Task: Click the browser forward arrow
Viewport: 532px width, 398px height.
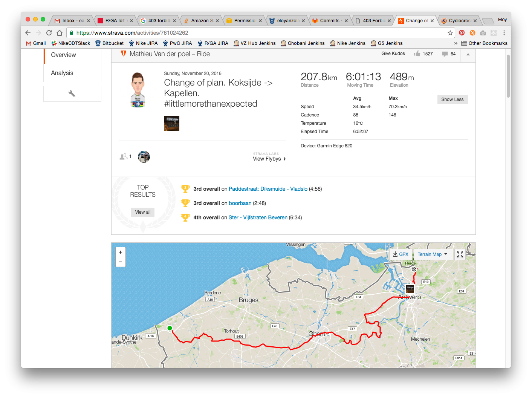Action: 38,33
